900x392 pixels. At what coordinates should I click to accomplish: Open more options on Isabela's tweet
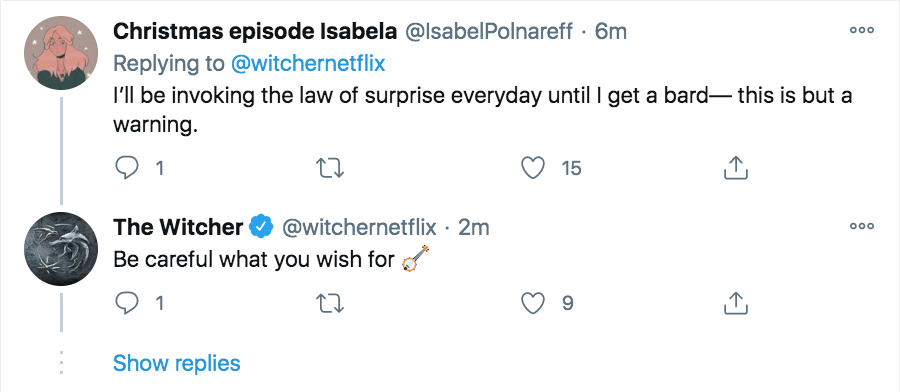[862, 30]
